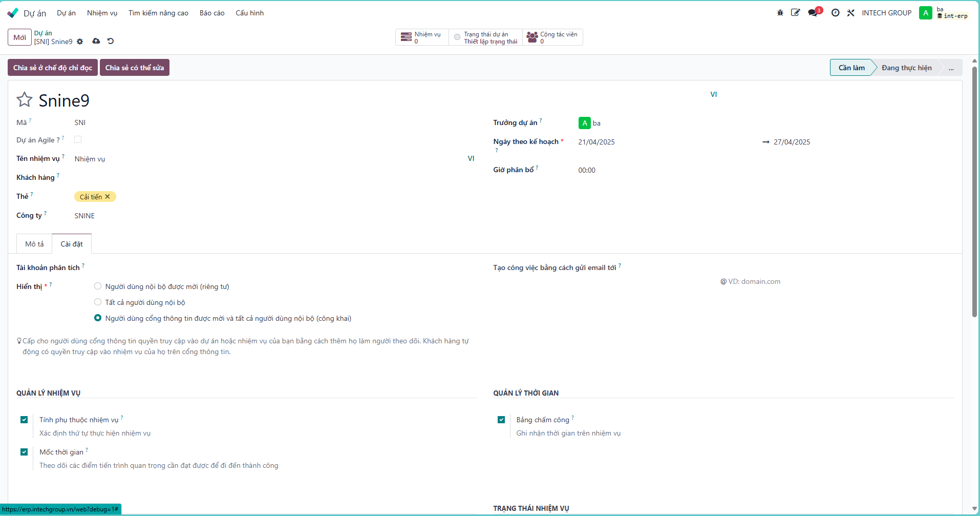Click the ba project manager avatar
The image size is (980, 516).
(584, 123)
